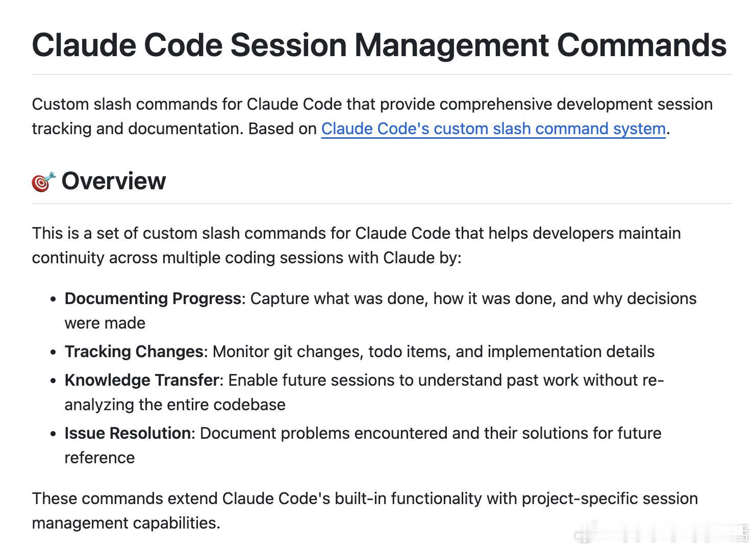Click the paragraph starting with This is a set
This screenshot has height=551, width=756.
click(x=356, y=245)
